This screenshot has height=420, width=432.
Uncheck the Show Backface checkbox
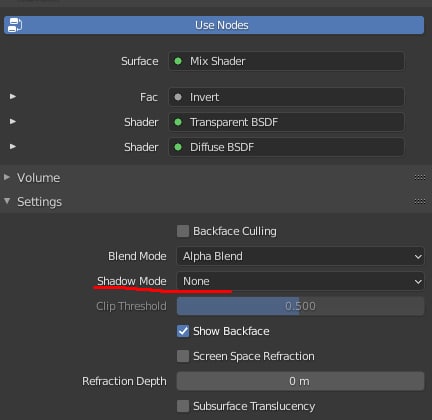pos(183,331)
